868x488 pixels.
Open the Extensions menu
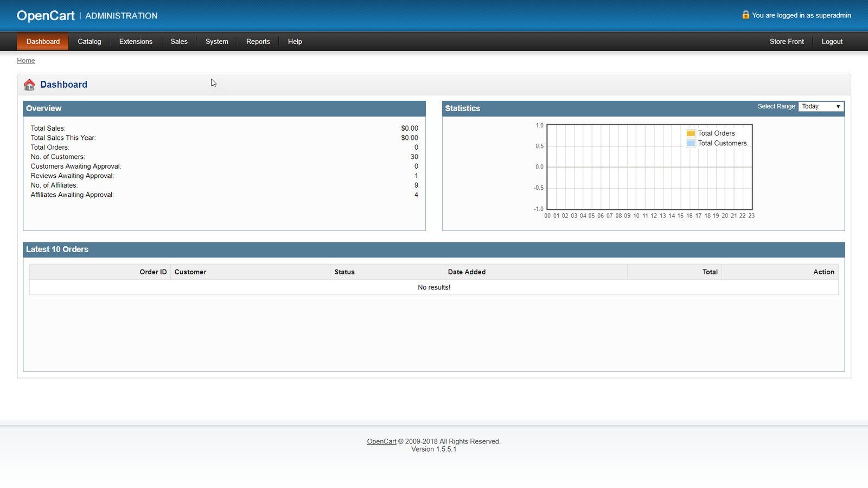coord(136,42)
